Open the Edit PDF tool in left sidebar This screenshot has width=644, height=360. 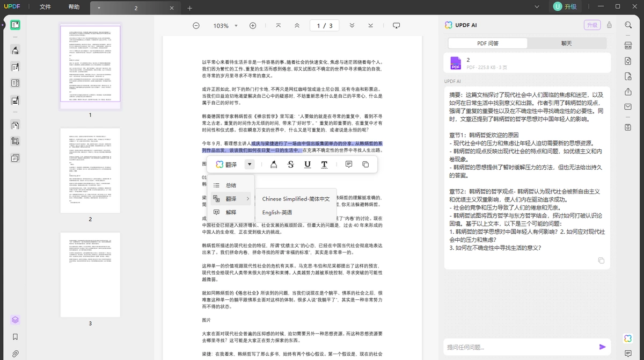coord(15,67)
